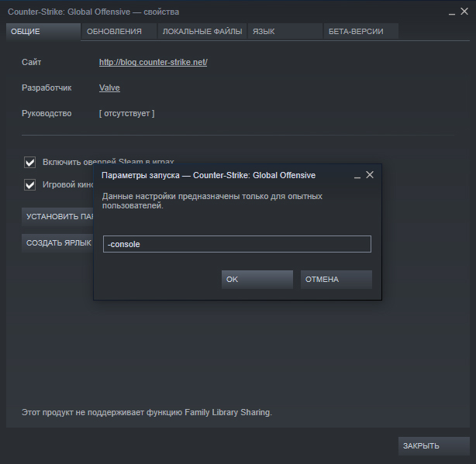Viewport: 476px width, 464px height.
Task: Open the blog.counter-strike.net link
Action: (x=153, y=62)
